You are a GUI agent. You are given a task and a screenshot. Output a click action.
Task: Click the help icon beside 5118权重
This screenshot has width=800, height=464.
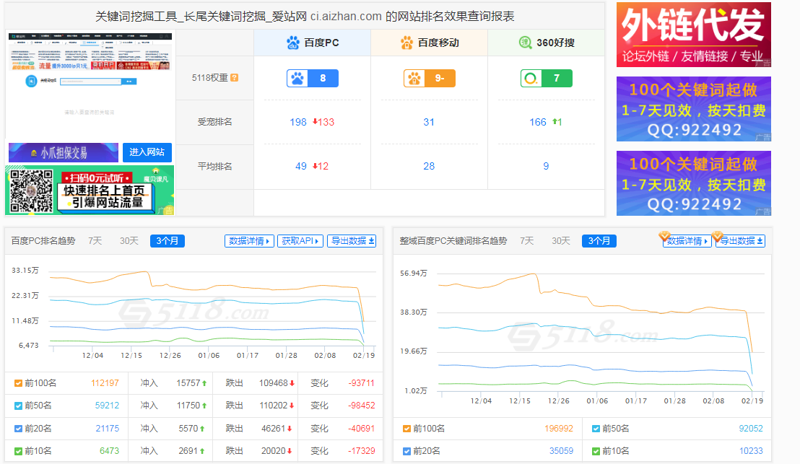[x=234, y=78]
